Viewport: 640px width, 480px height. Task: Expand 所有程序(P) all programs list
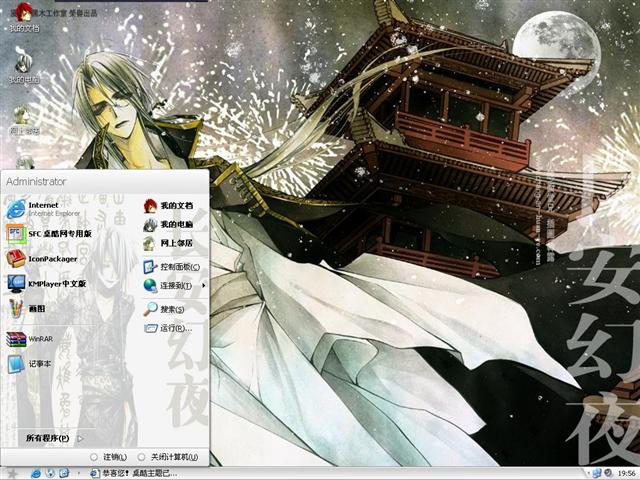[x=54, y=438]
